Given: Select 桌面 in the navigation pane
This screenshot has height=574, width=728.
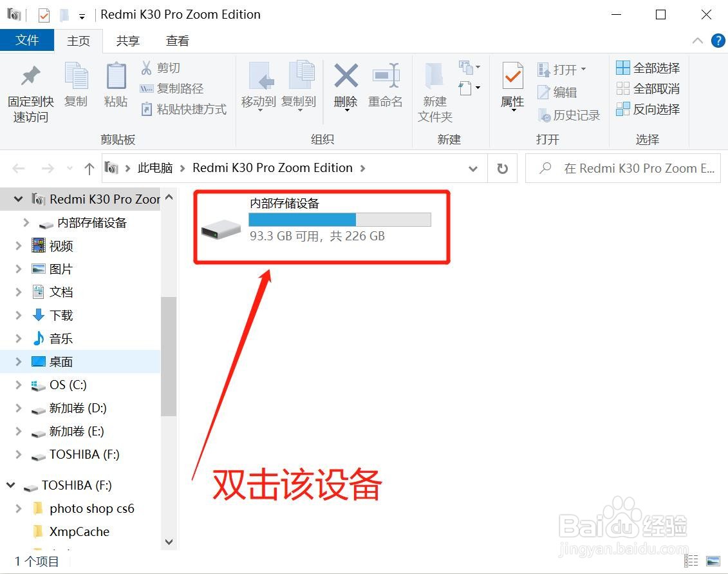Looking at the screenshot, I should (x=61, y=361).
